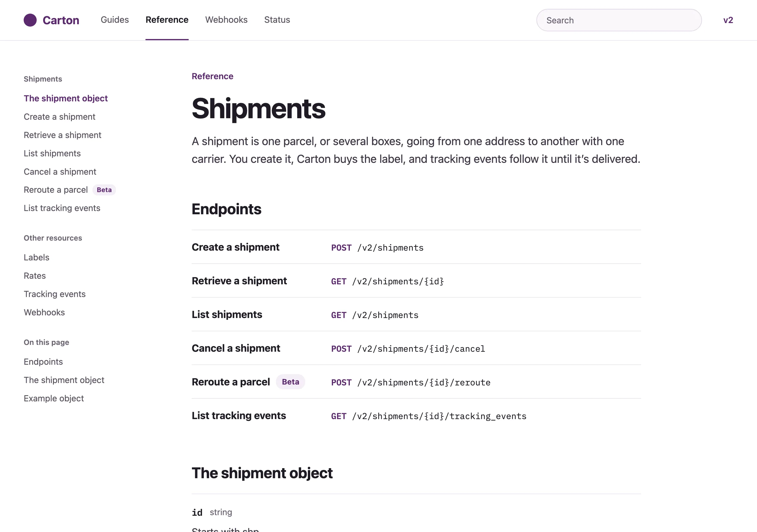Image resolution: width=757 pixels, height=532 pixels.
Task: Open the Guides nav tab
Action: 114,20
